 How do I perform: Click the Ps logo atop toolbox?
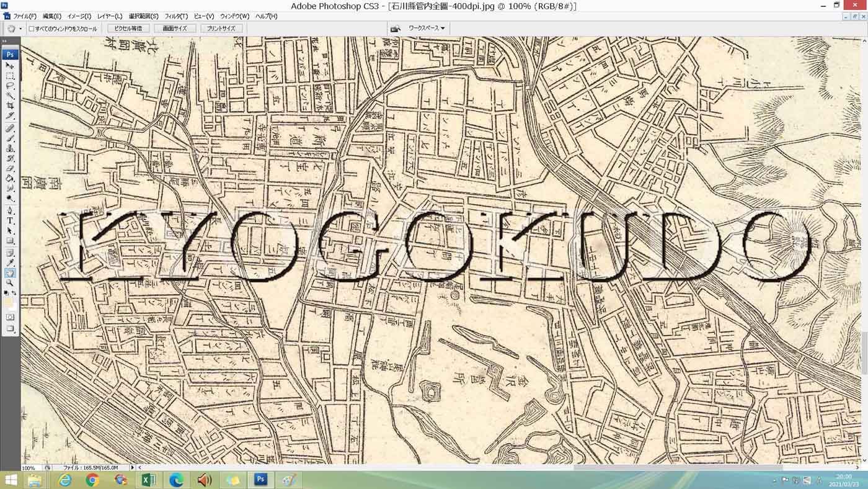[10, 55]
